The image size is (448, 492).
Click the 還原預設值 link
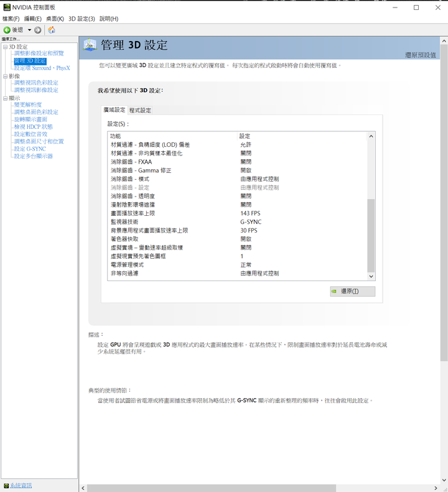[x=421, y=55]
